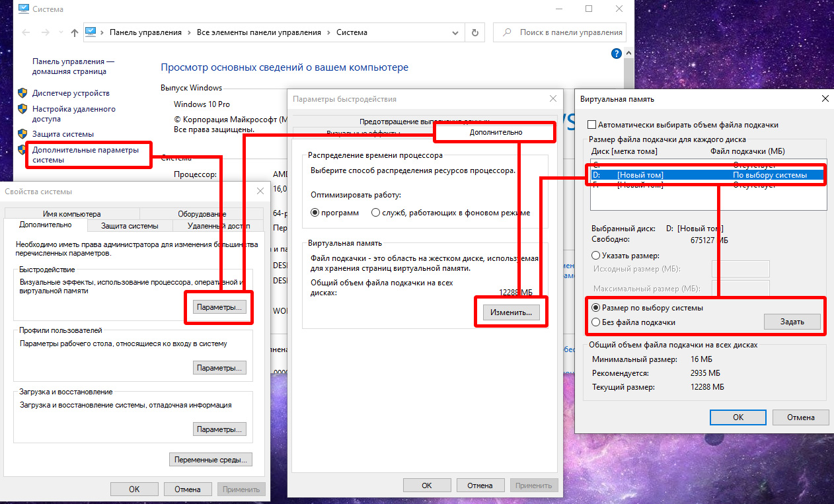Screen dimensions: 834x504
Task: Select the программ optimization radio button
Action: point(315,213)
